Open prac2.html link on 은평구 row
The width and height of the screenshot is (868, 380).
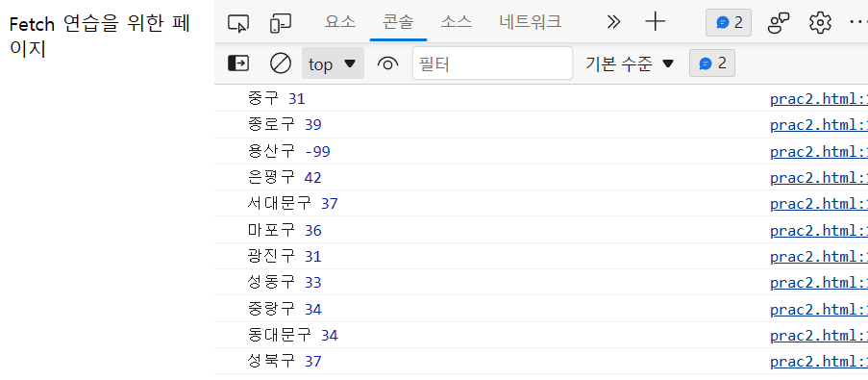coord(819,177)
